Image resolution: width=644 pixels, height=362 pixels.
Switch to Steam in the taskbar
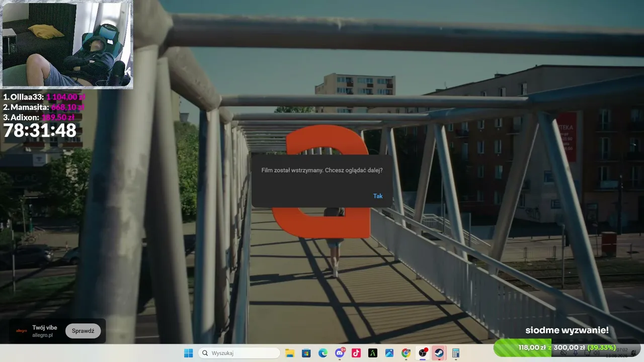tap(439, 353)
